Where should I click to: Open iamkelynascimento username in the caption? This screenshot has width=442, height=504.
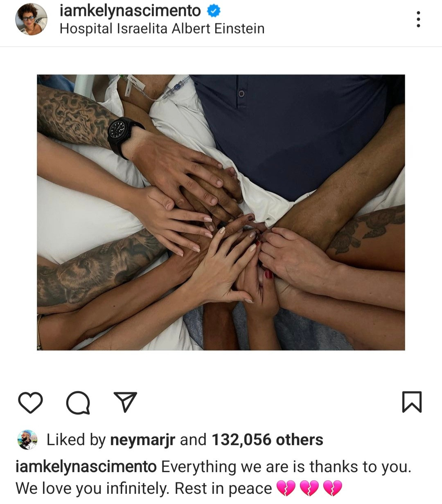coord(86,467)
